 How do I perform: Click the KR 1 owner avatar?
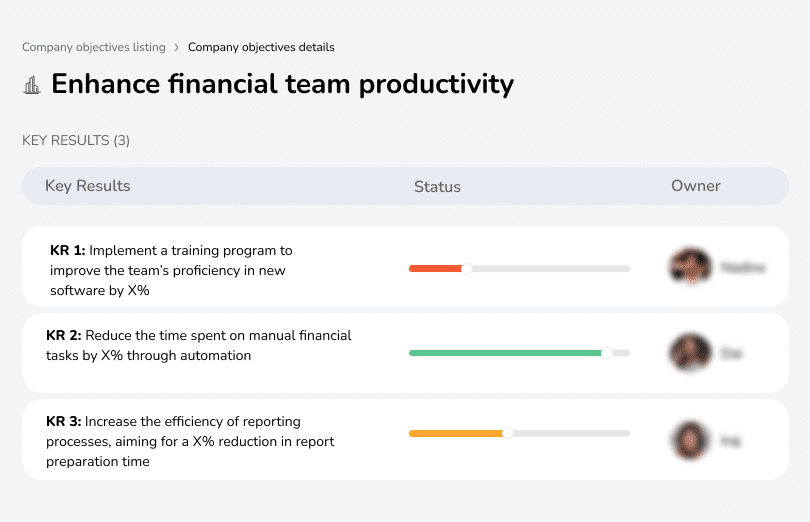click(x=690, y=266)
